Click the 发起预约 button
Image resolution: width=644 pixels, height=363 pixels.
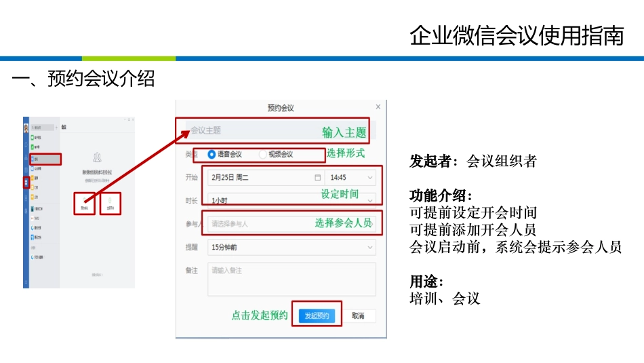click(x=317, y=316)
